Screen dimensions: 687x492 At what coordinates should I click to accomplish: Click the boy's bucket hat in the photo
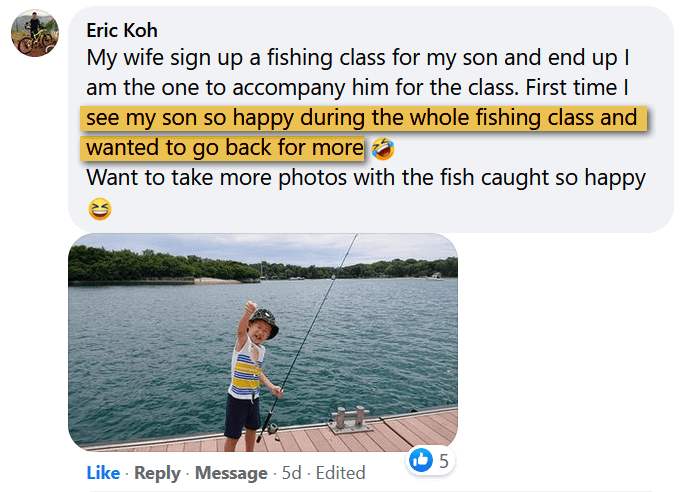263,323
